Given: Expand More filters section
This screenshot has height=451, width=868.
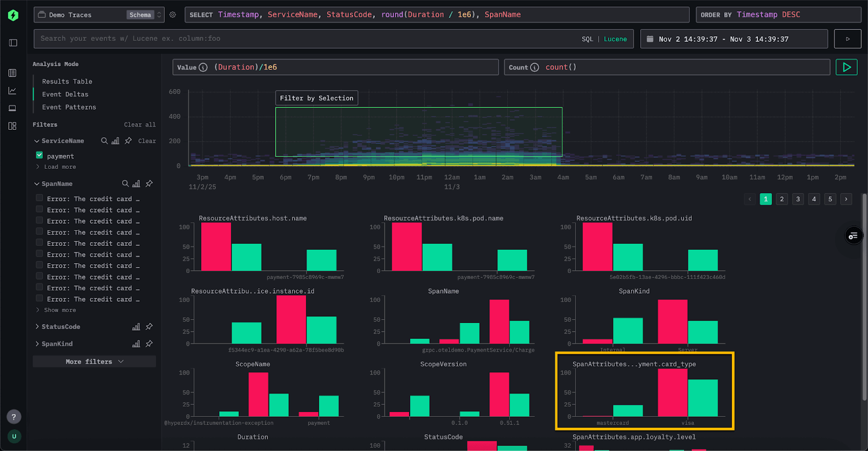Looking at the screenshot, I should tap(94, 361).
